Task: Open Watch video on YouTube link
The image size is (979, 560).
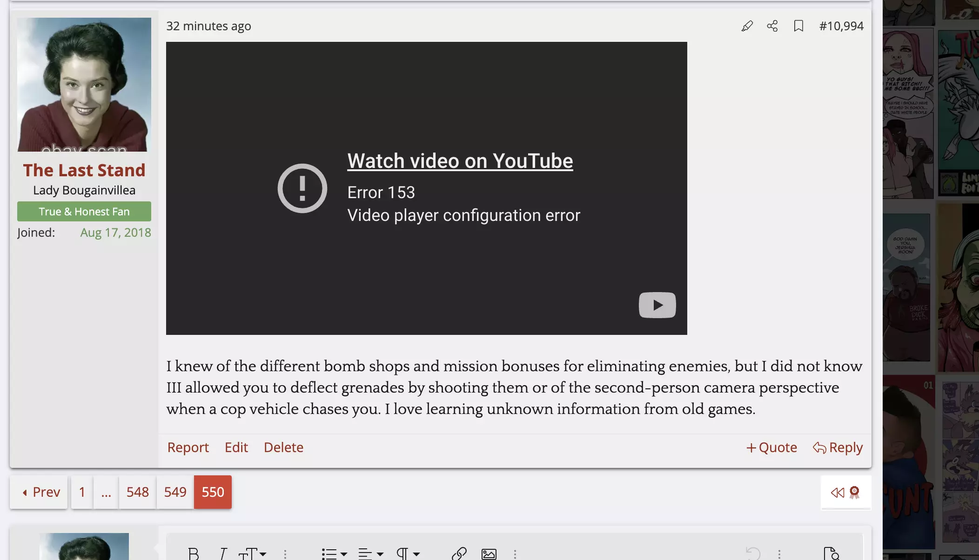Action: click(x=460, y=161)
